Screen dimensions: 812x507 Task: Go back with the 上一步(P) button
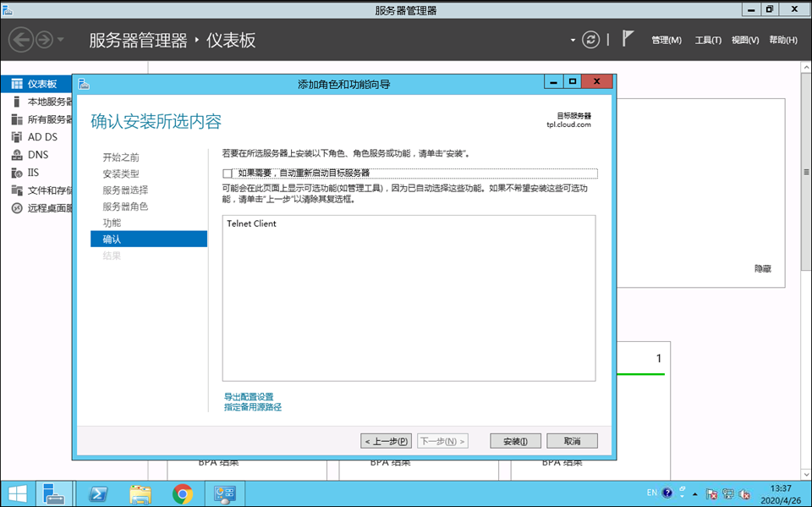(386, 441)
